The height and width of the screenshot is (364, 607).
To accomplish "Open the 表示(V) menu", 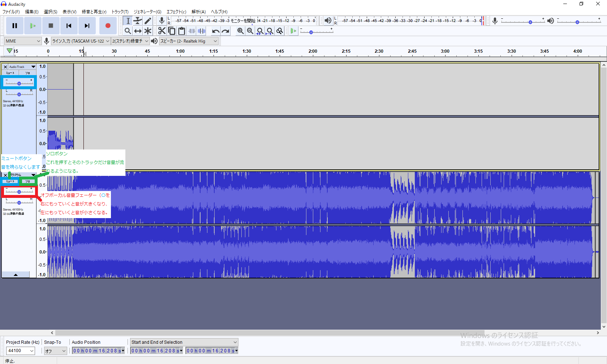I will coord(69,12).
